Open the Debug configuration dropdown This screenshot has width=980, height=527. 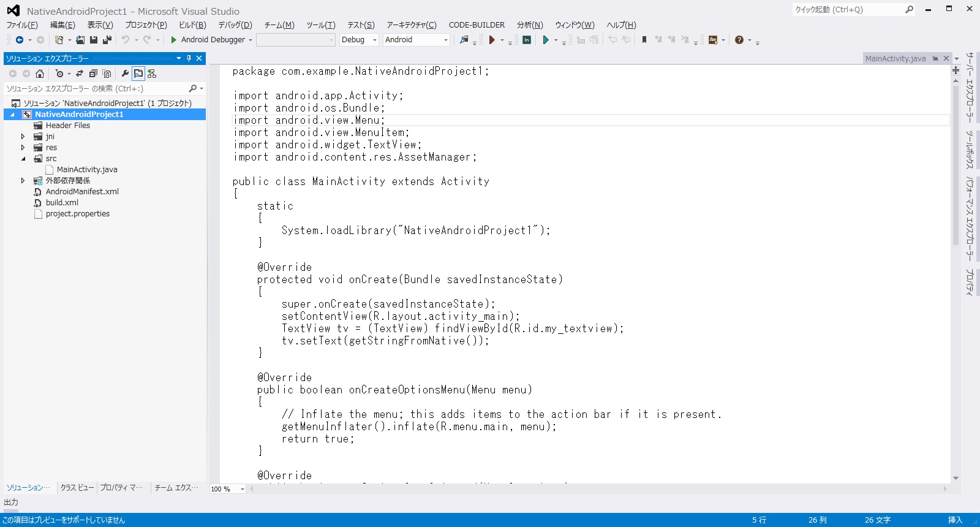[359, 40]
